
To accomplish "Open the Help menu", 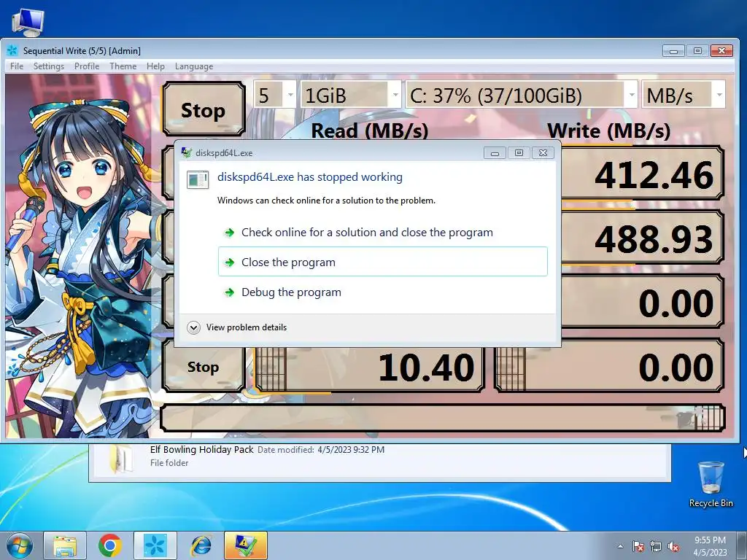I will pos(155,66).
